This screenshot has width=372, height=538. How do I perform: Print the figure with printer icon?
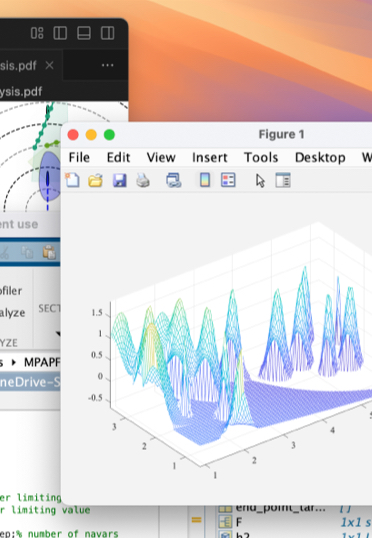tap(143, 180)
